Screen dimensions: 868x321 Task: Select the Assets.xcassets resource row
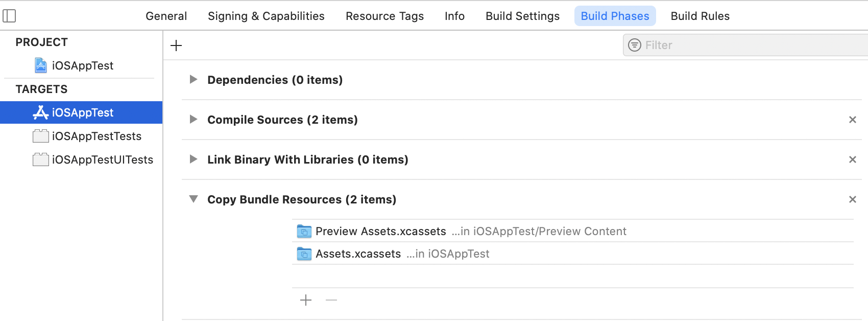point(573,254)
